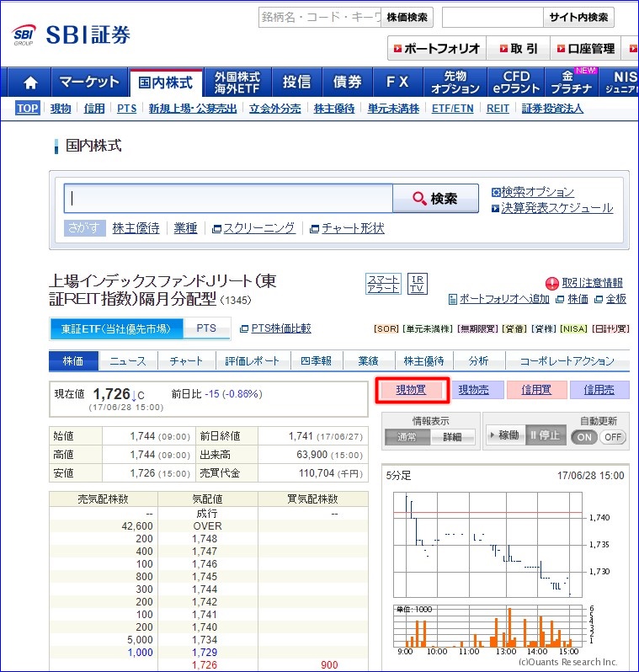Pause updates with 停止

click(x=546, y=435)
